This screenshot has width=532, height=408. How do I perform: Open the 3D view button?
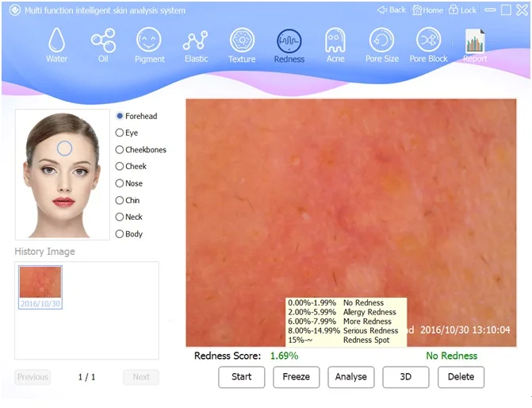[406, 377]
